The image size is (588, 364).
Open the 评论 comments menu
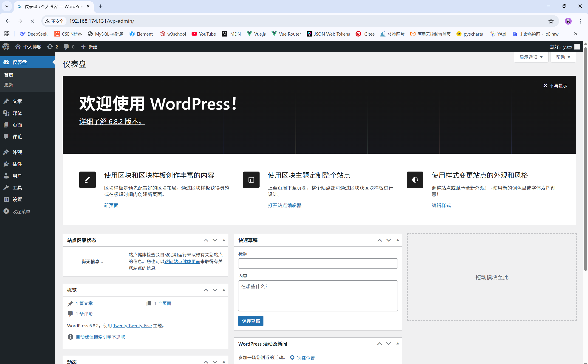point(28,137)
